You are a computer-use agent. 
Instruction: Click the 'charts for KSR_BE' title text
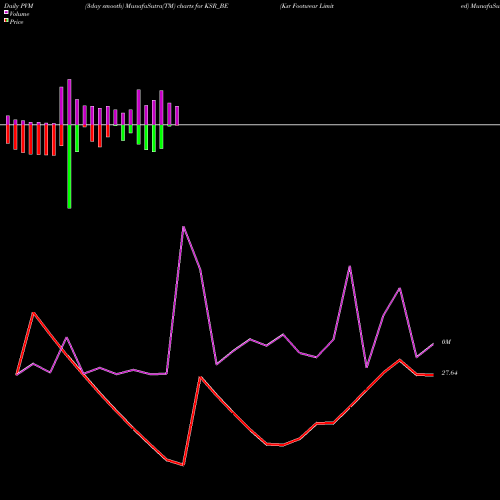[203, 6]
